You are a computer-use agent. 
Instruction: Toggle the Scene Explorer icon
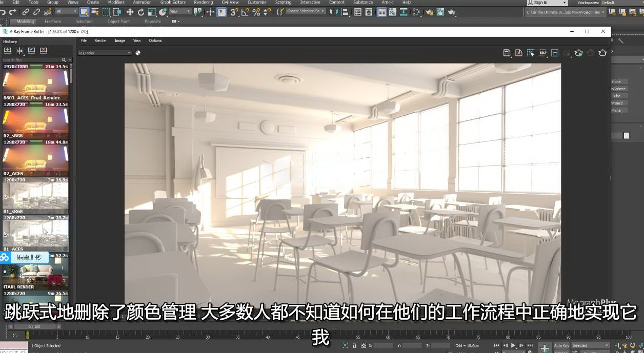tap(358, 12)
